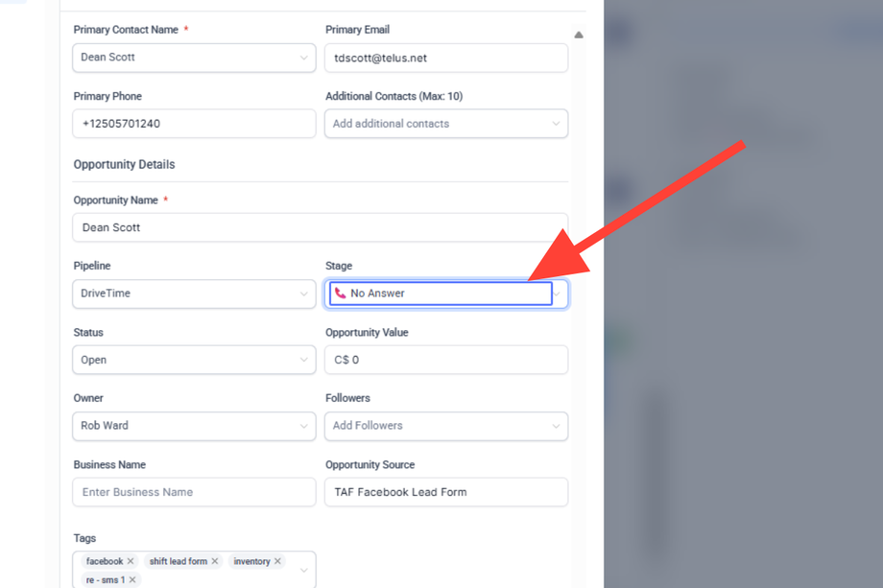Remove the facebook tag
The image size is (883, 588).
tap(131, 561)
